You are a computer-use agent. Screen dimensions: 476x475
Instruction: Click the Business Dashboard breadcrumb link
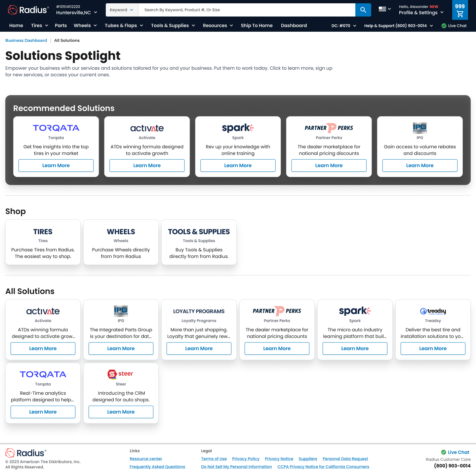26,40
